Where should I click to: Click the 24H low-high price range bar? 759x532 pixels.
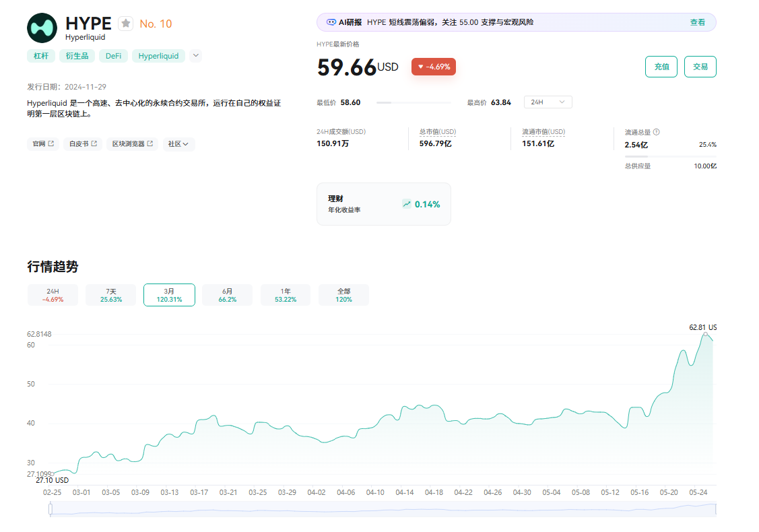pyautogui.click(x=414, y=102)
